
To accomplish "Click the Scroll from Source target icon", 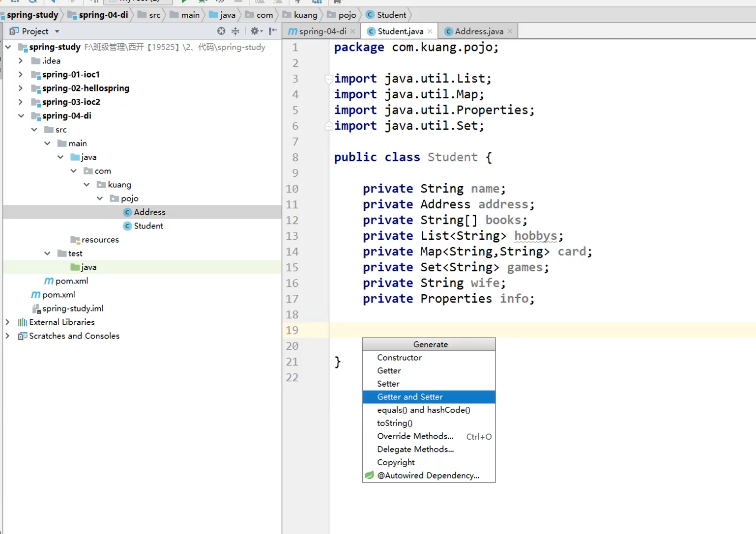I will (x=221, y=31).
